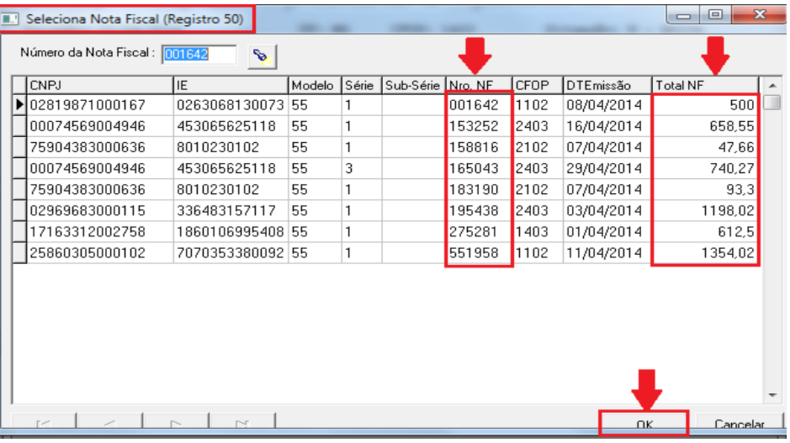790x443 pixels.
Task: Click the window icon in the title bar
Action: click(x=12, y=18)
